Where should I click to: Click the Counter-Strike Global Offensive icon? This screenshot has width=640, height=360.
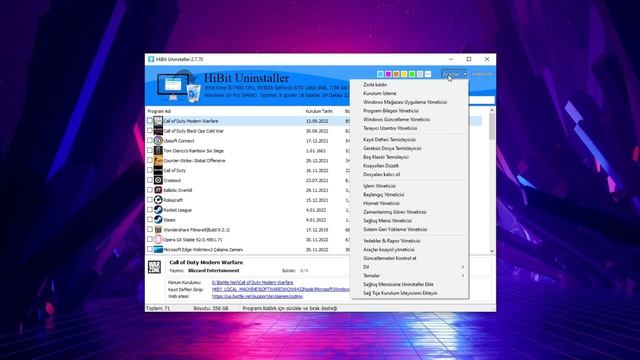(x=158, y=160)
